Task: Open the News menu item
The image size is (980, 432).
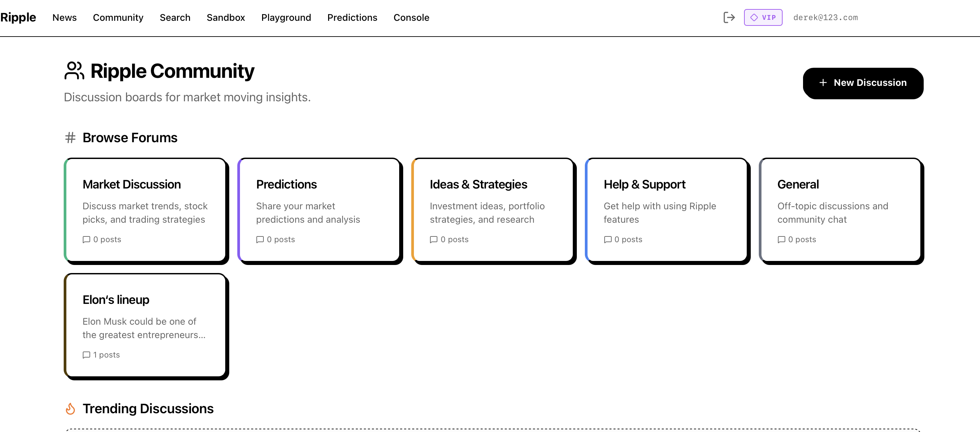Action: click(64, 17)
